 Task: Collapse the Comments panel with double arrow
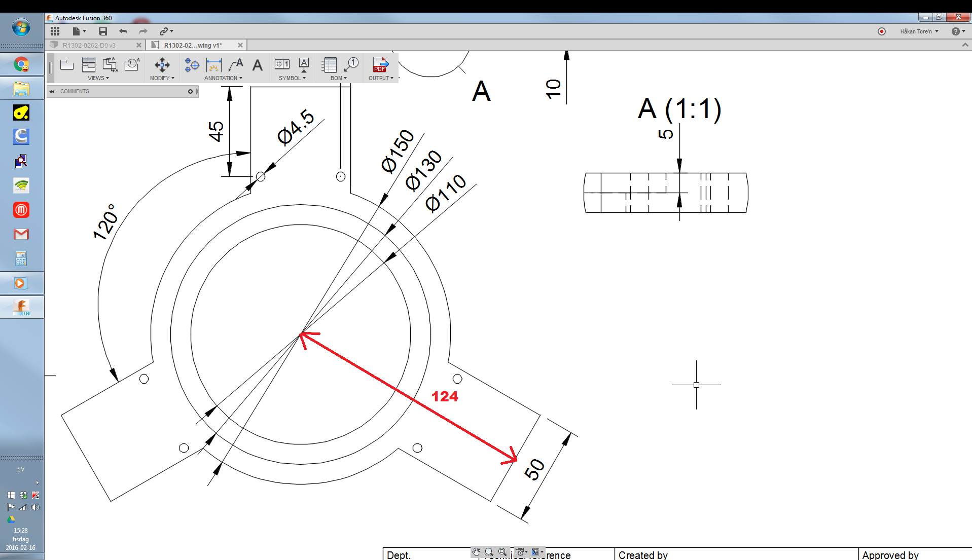pos(52,92)
